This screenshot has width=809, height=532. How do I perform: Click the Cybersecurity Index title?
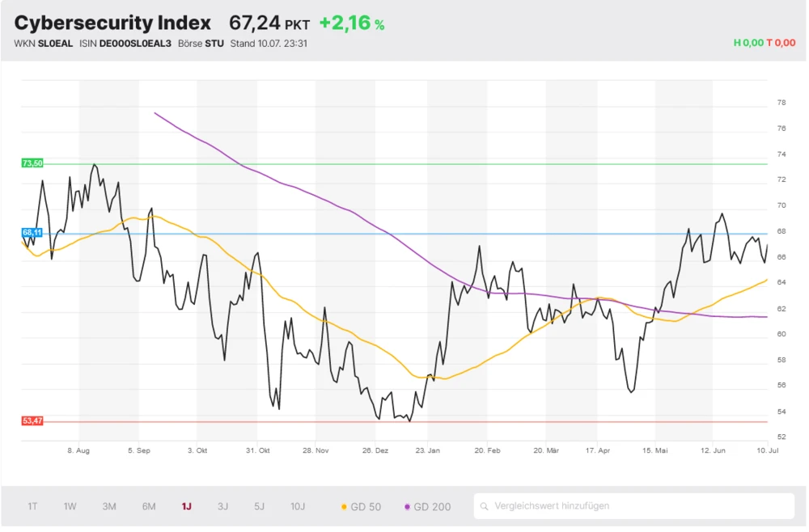tap(112, 23)
